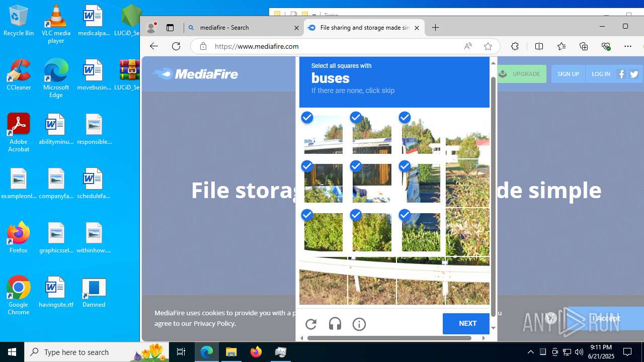Select schedulefa... Word document on desktop
Image resolution: width=644 pixels, height=362 pixels.
pos(94,183)
